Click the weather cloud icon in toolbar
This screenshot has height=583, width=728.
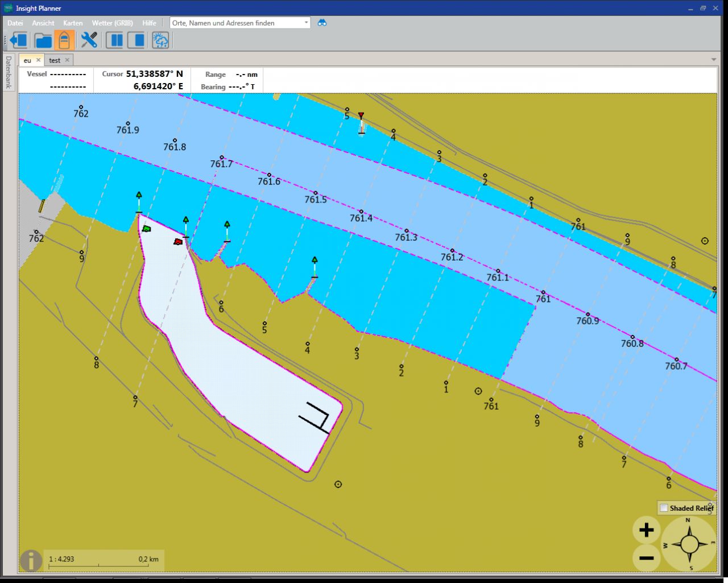click(x=160, y=40)
